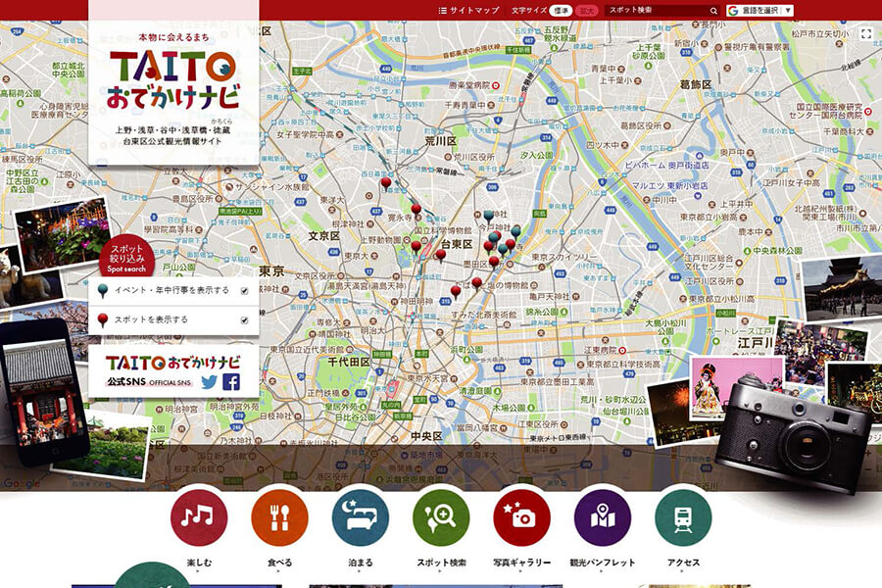Open the 泊まる bed icon
882x588 pixels.
coord(360,517)
